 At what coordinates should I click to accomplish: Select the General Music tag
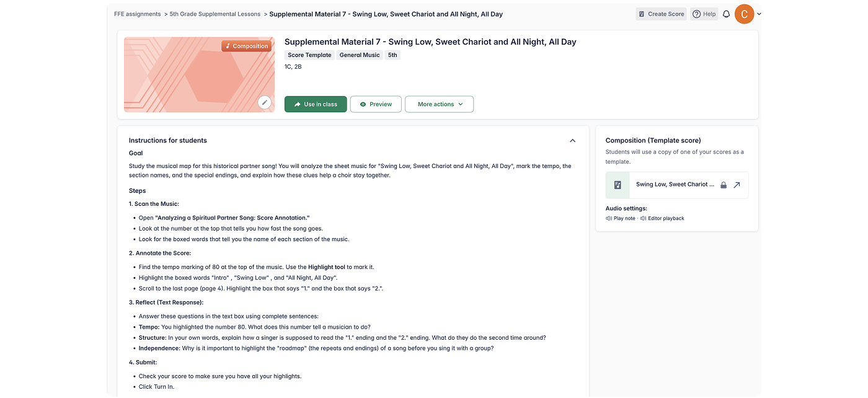tap(360, 55)
